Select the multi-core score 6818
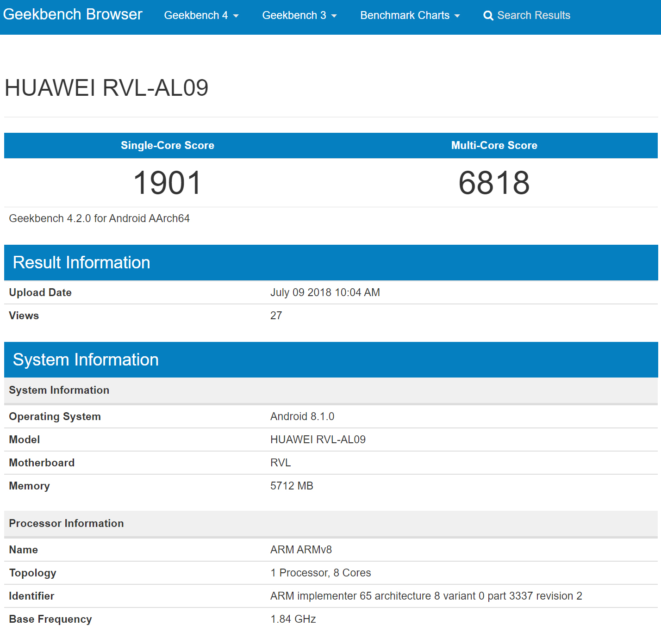The height and width of the screenshot is (644, 661). coord(494,183)
